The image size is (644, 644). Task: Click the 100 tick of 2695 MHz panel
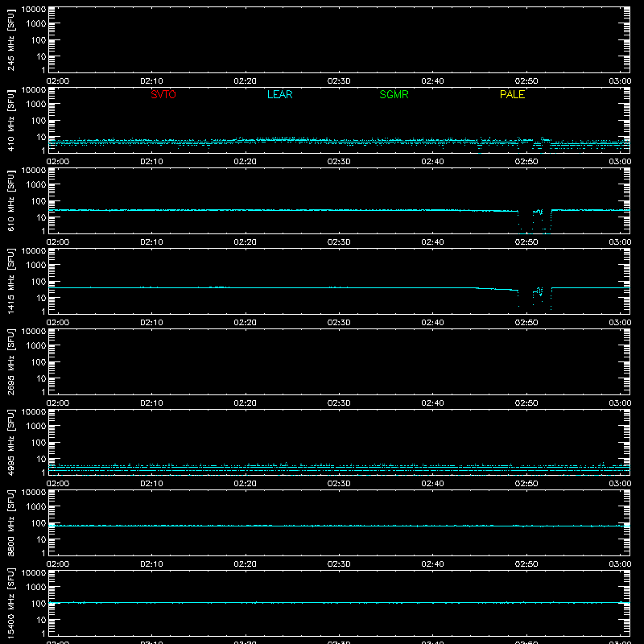[x=39, y=362]
